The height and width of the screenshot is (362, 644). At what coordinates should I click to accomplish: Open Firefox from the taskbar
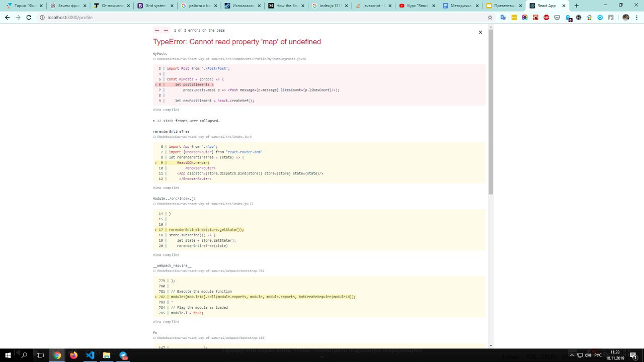[74, 355]
